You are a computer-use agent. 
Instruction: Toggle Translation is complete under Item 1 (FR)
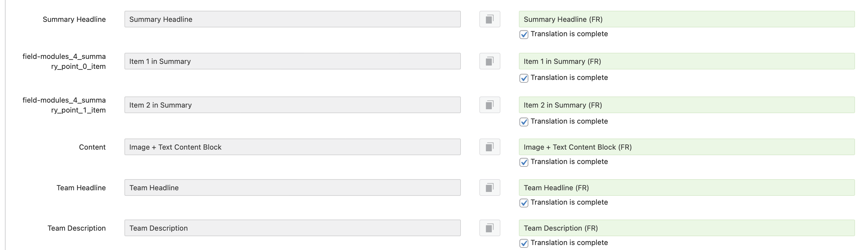pyautogui.click(x=524, y=78)
